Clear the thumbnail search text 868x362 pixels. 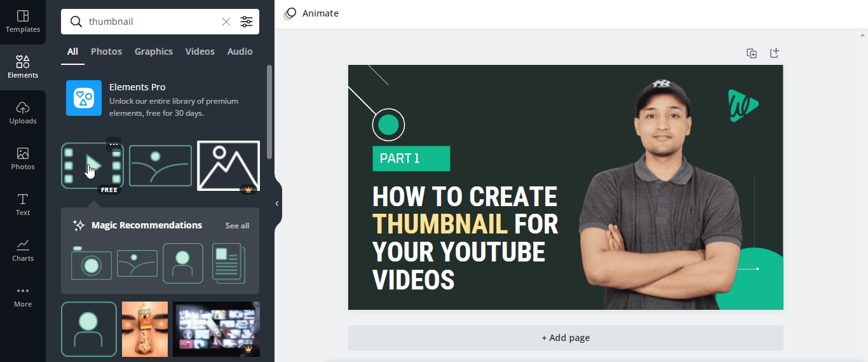click(226, 22)
